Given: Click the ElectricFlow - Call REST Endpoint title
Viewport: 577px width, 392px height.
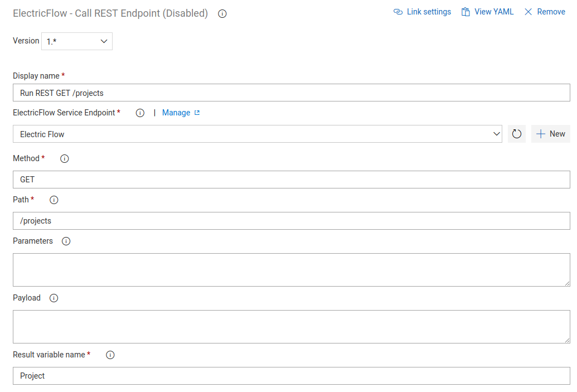Looking at the screenshot, I should tap(110, 13).
